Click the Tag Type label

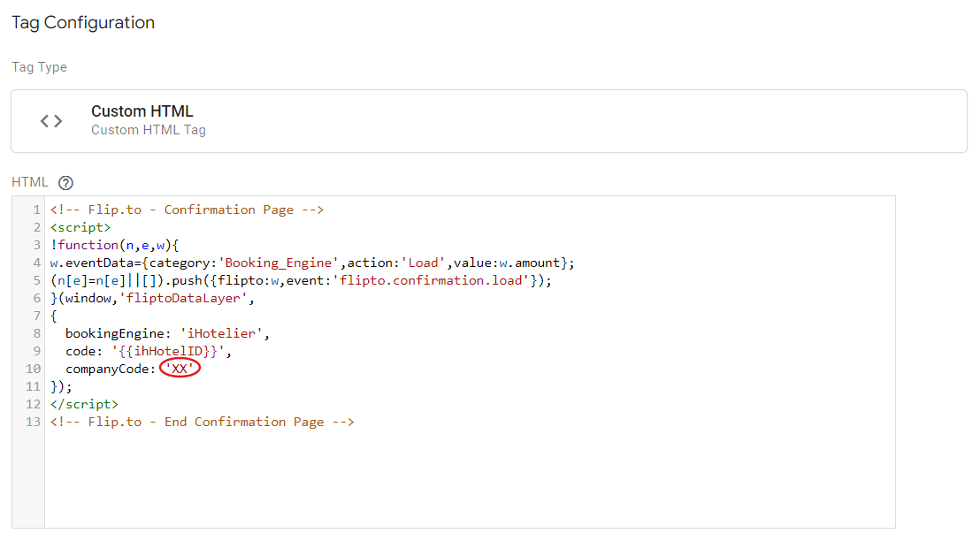(x=39, y=67)
